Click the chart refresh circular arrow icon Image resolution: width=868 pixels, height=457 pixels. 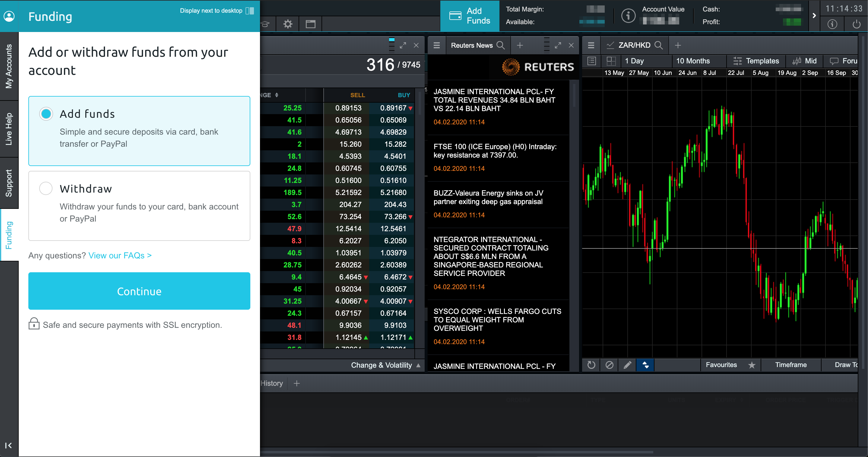pyautogui.click(x=591, y=365)
